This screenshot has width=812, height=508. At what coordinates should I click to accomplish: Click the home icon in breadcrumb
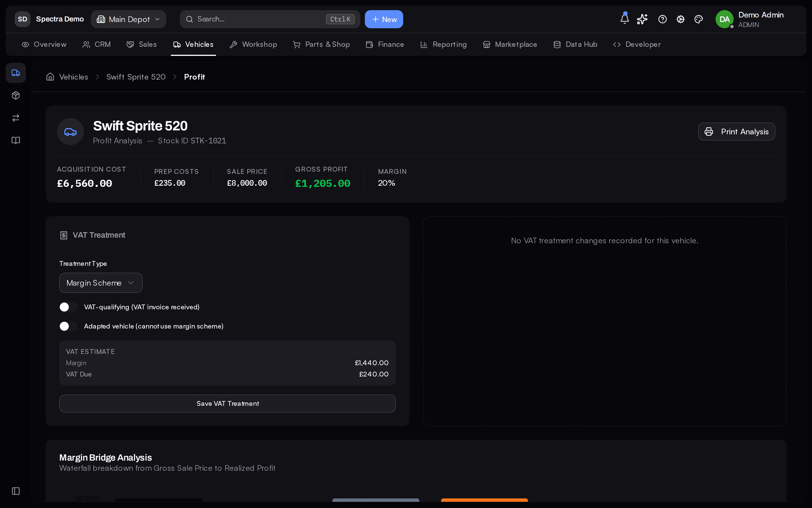click(50, 76)
